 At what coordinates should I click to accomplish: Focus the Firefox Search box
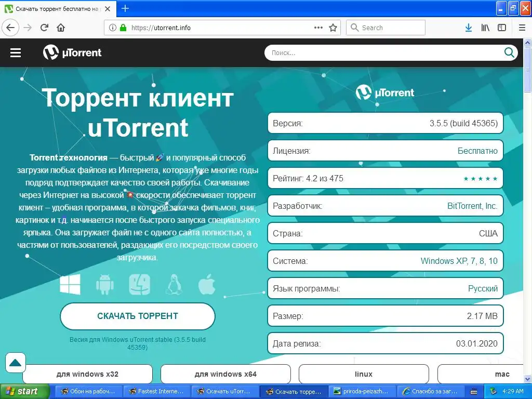pos(385,28)
